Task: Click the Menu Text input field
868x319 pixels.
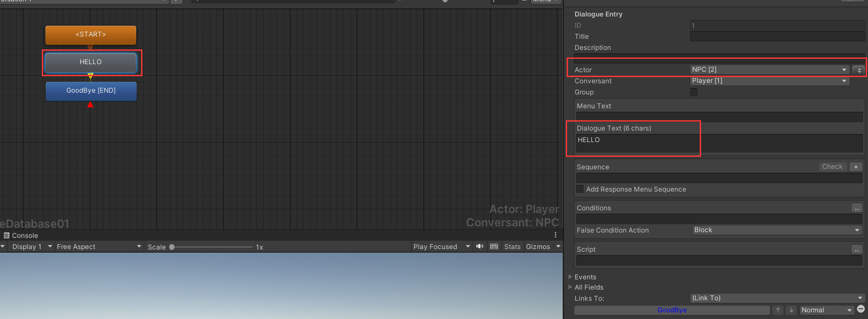Action: pyautogui.click(x=719, y=117)
